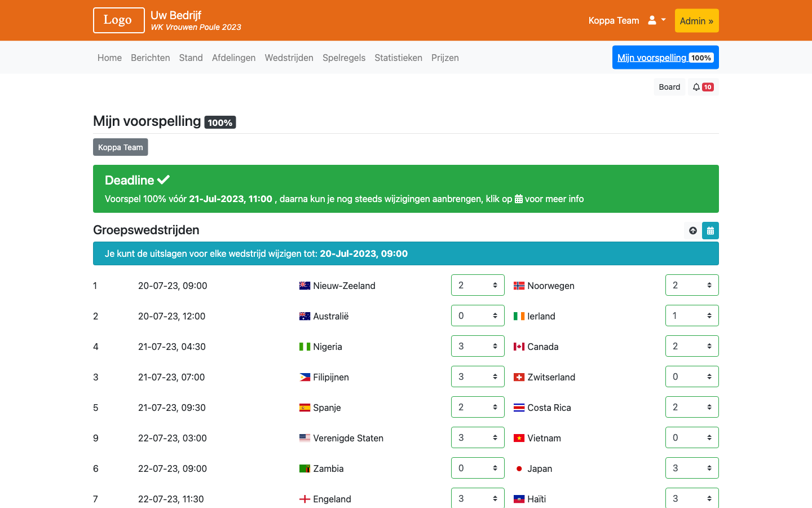Go to the Home menu item

[x=109, y=58]
